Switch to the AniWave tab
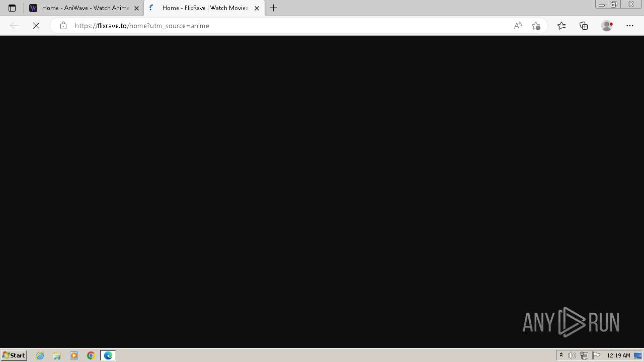The image size is (644, 362). (84, 8)
